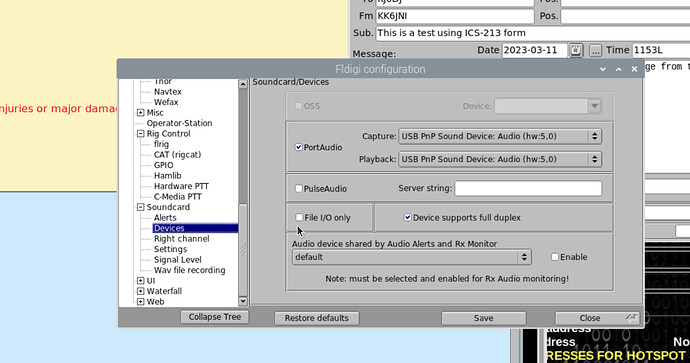The image size is (690, 363).
Task: Toggle the PortAudio checkbox
Action: (x=299, y=147)
